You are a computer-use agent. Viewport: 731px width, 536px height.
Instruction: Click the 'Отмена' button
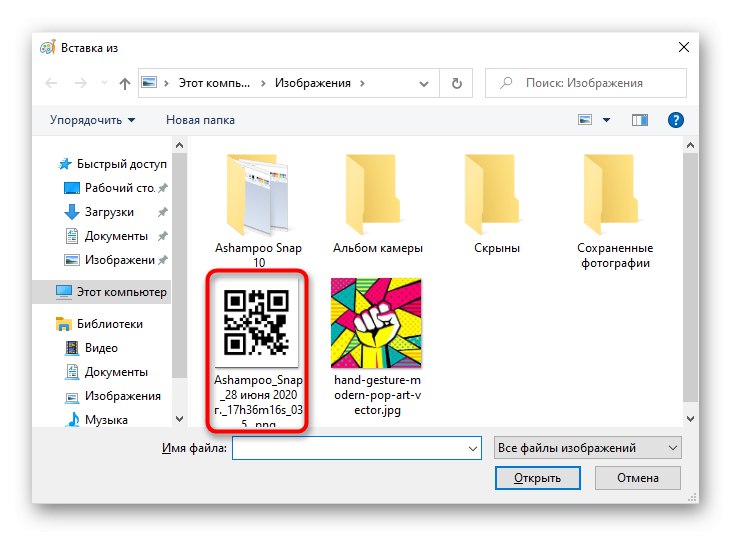tap(637, 478)
